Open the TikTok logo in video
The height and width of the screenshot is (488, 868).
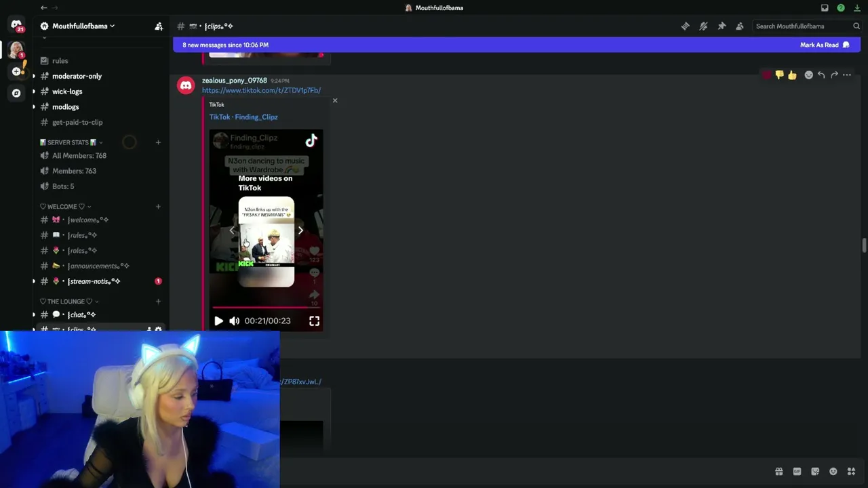(x=311, y=140)
